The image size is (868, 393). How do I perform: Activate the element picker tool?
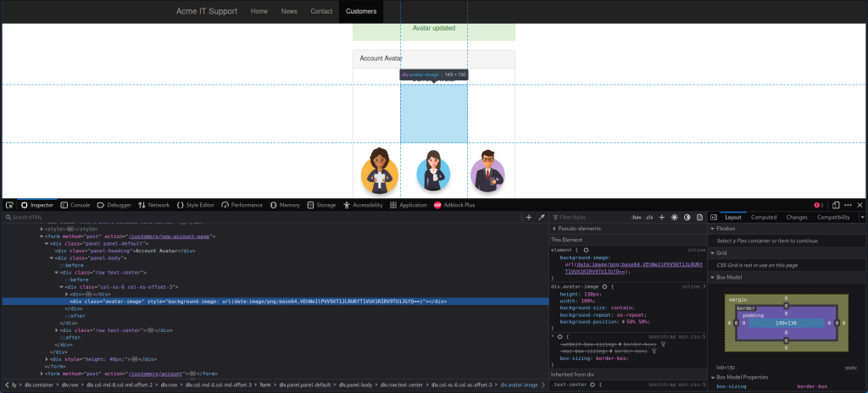9,205
